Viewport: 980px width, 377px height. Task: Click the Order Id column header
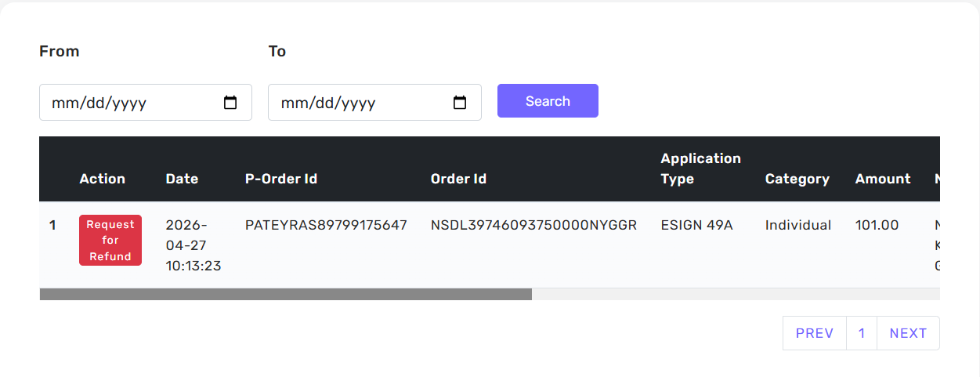pos(458,179)
